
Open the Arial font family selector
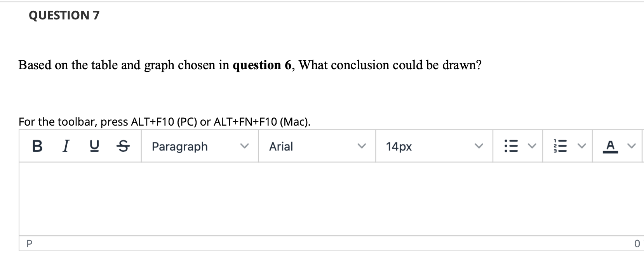280,147
